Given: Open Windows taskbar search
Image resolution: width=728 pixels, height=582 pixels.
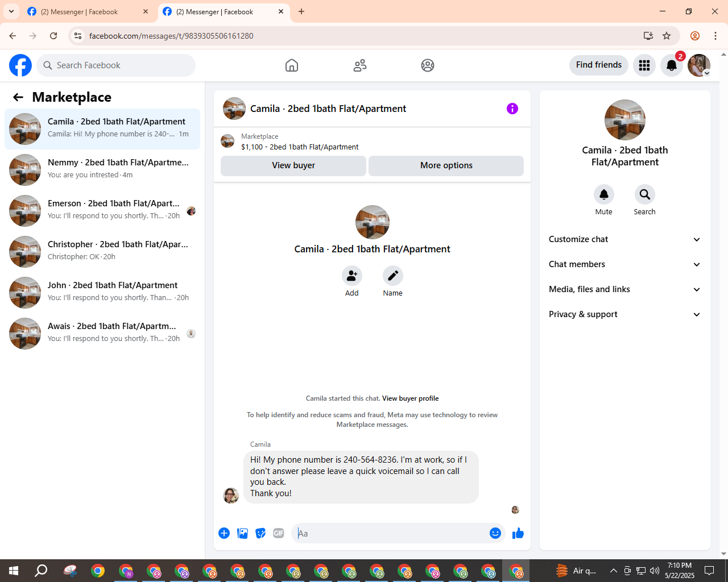Looking at the screenshot, I should pyautogui.click(x=41, y=571).
